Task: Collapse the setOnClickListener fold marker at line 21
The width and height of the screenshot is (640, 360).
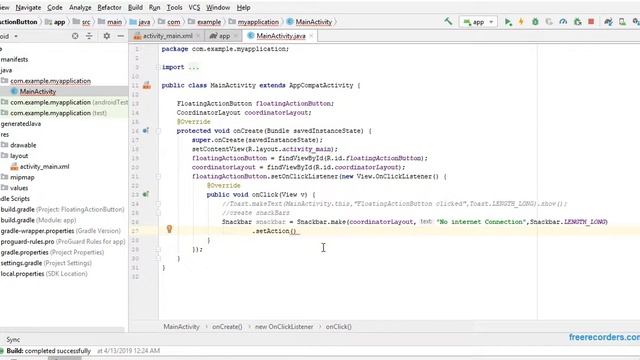Action: [158, 176]
